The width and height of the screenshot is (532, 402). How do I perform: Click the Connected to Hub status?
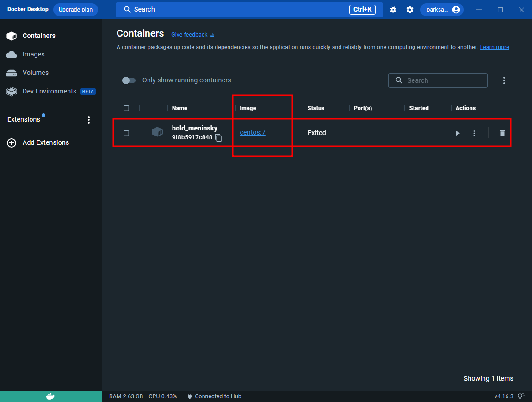tap(218, 396)
